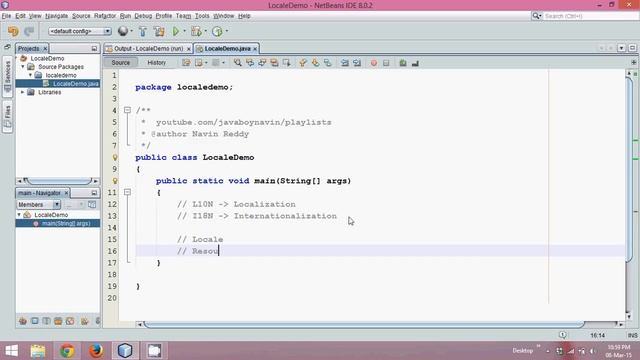Image resolution: width=640 pixels, height=360 pixels.
Task: Toggle Show Inherited Members filter in Navigator
Action: coord(23,321)
